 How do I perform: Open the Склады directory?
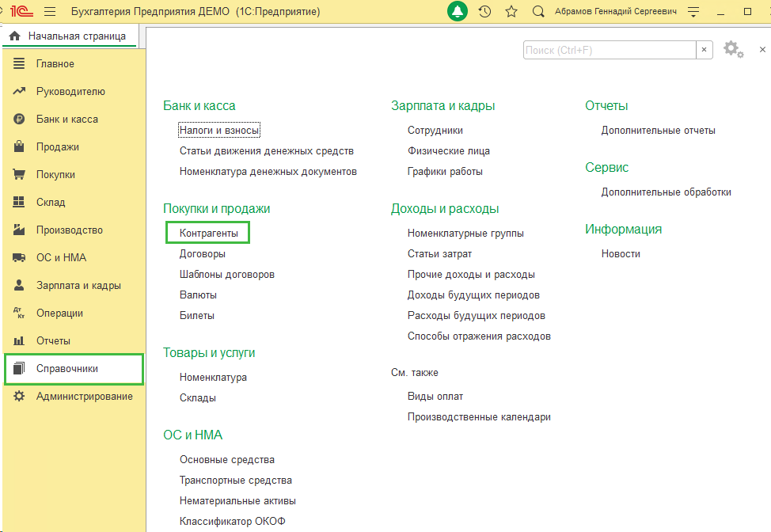tap(197, 397)
